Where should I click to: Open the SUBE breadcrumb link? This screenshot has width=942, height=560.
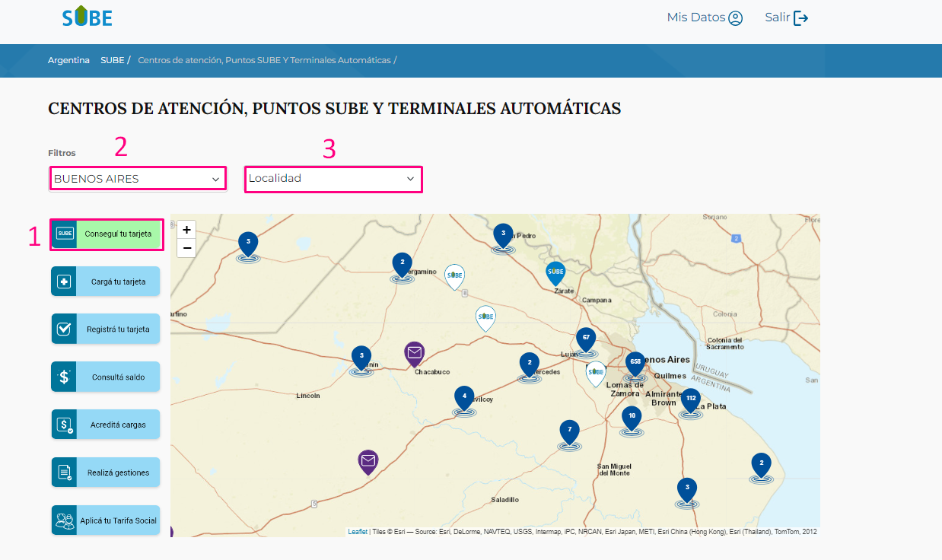click(112, 60)
